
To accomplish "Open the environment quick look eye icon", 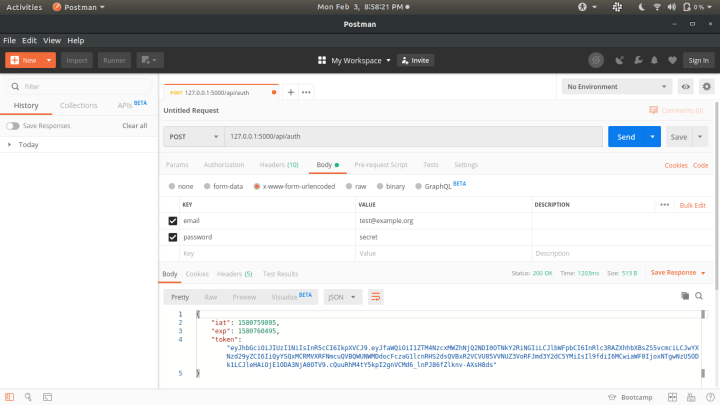I will coord(686,87).
